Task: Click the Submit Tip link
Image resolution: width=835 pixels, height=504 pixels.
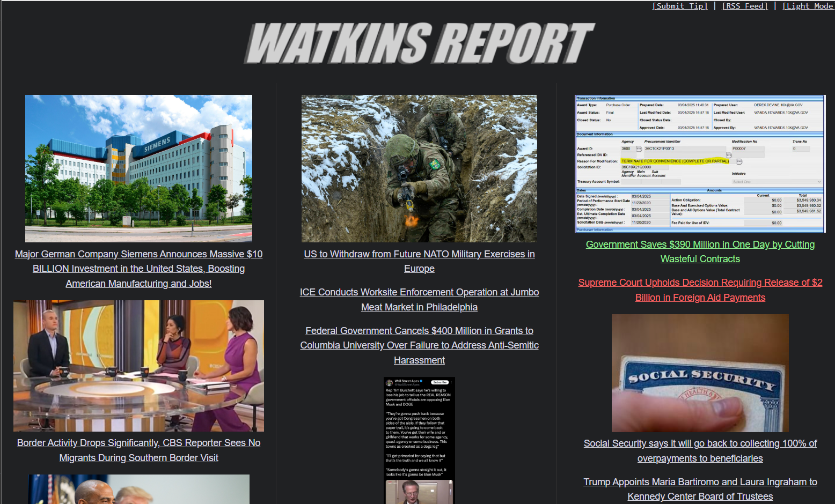Action: (679, 6)
